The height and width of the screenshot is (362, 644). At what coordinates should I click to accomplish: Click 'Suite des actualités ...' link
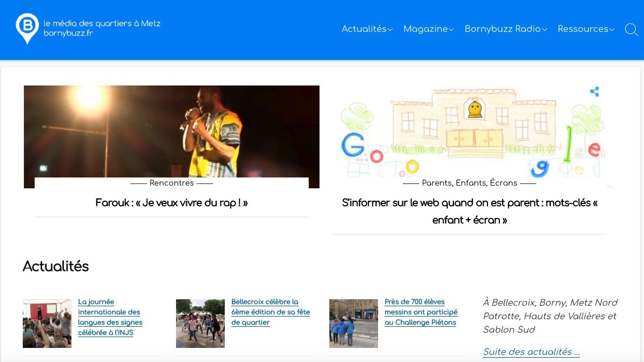[531, 352]
